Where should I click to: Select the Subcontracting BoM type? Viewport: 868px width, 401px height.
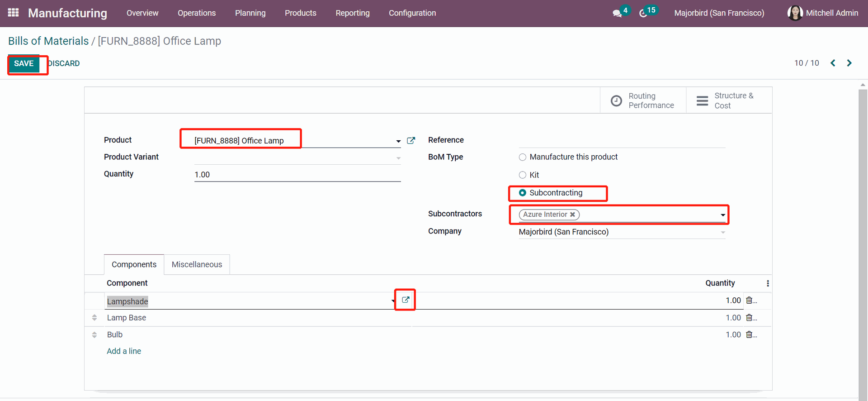(x=523, y=193)
